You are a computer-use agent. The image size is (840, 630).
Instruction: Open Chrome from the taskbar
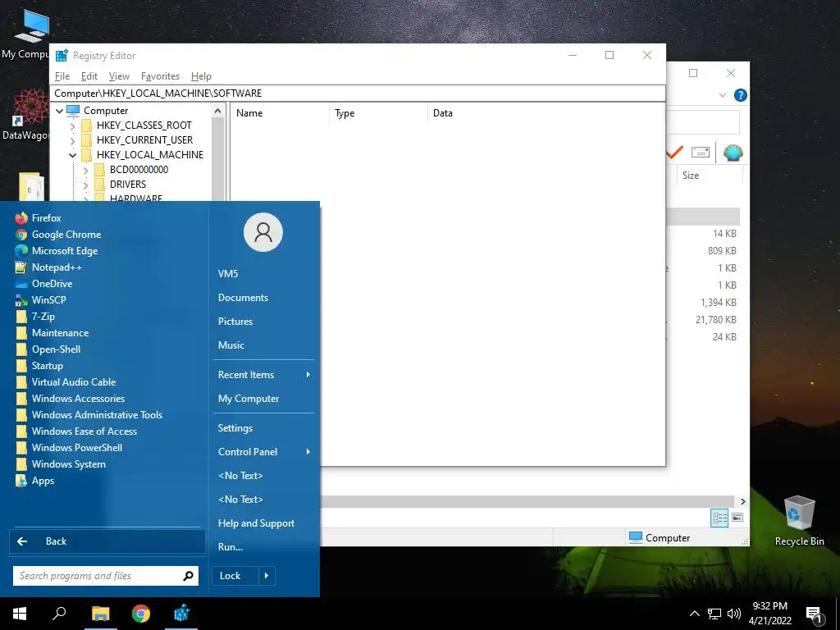141,614
